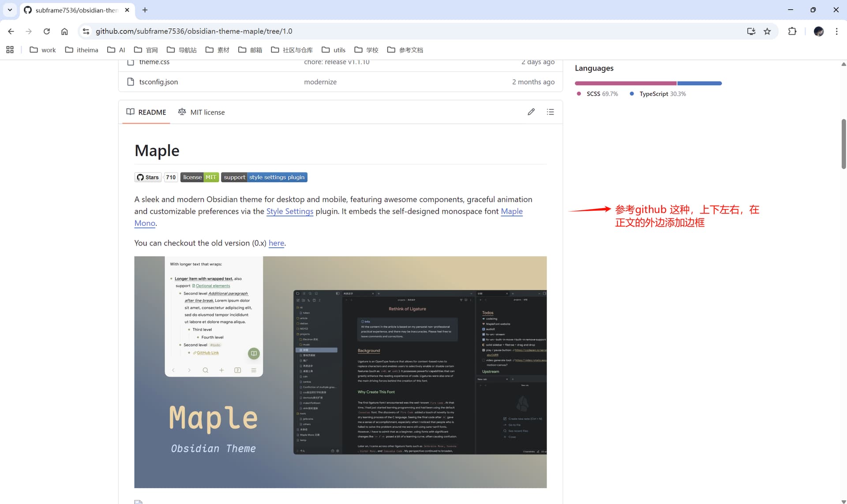The image size is (847, 504).
Task: Open Chrome apps grid in bookmarks bar
Action: point(10,50)
